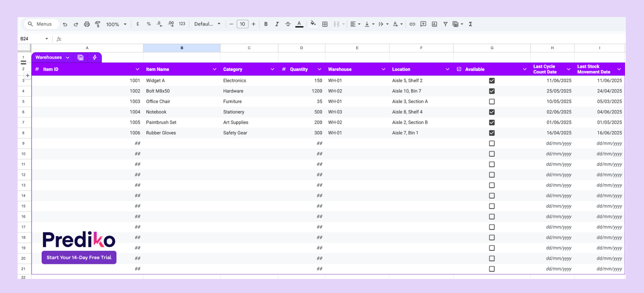Increase font size with plus button
The height and width of the screenshot is (293, 644).
[x=254, y=24]
